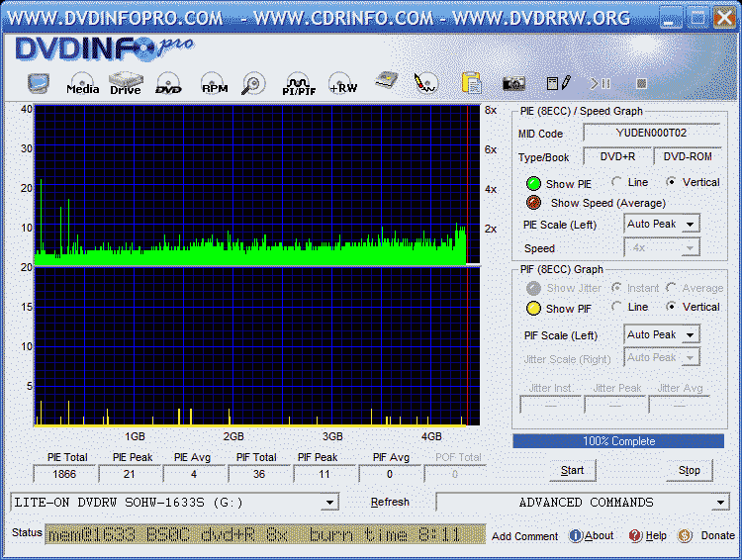Click the PIE Avg value 4
This screenshot has height=560, width=742.
tap(194, 474)
